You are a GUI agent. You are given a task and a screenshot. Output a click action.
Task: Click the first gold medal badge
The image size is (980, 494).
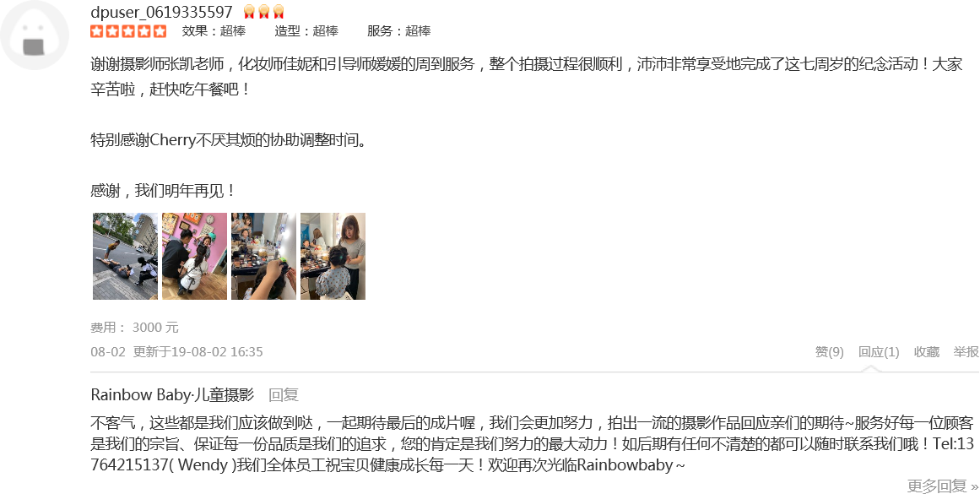[x=249, y=12]
